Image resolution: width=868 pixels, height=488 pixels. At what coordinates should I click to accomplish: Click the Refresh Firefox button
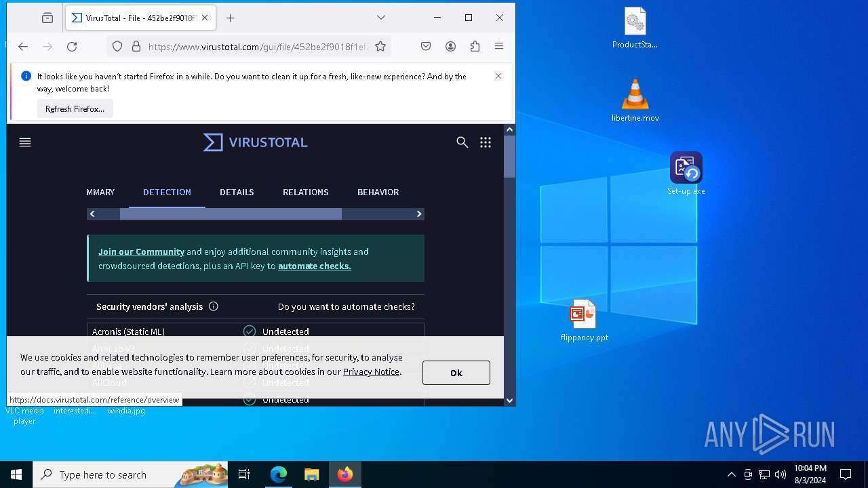pos(75,108)
